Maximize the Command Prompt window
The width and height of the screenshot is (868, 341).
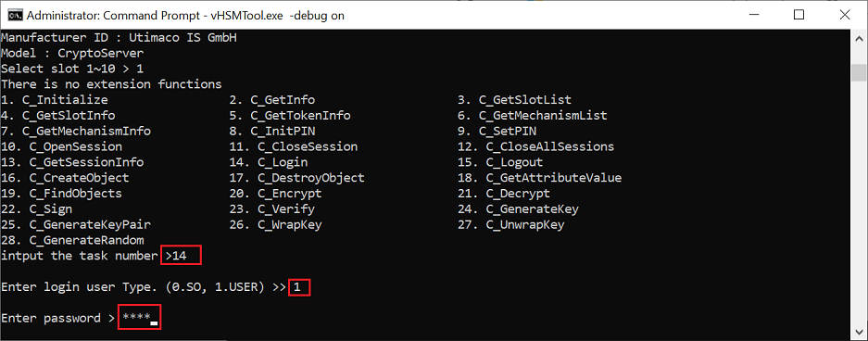(x=799, y=15)
